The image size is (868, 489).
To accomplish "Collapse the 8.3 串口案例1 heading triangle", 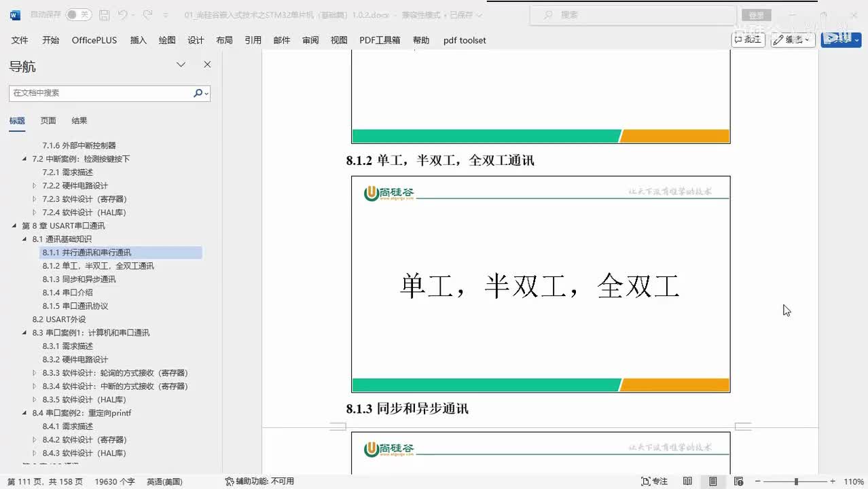I will pos(26,333).
